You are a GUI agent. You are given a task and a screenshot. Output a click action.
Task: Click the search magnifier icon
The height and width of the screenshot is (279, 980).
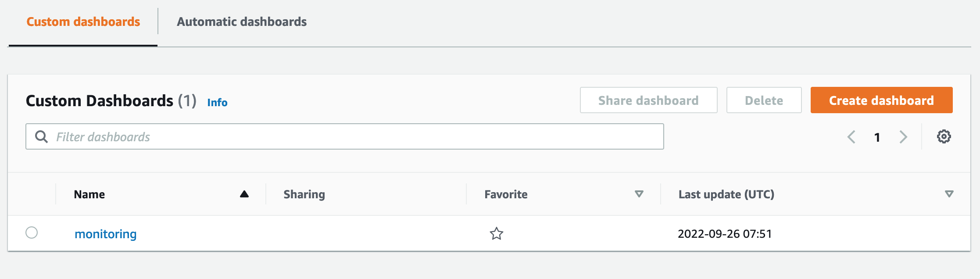point(42,137)
